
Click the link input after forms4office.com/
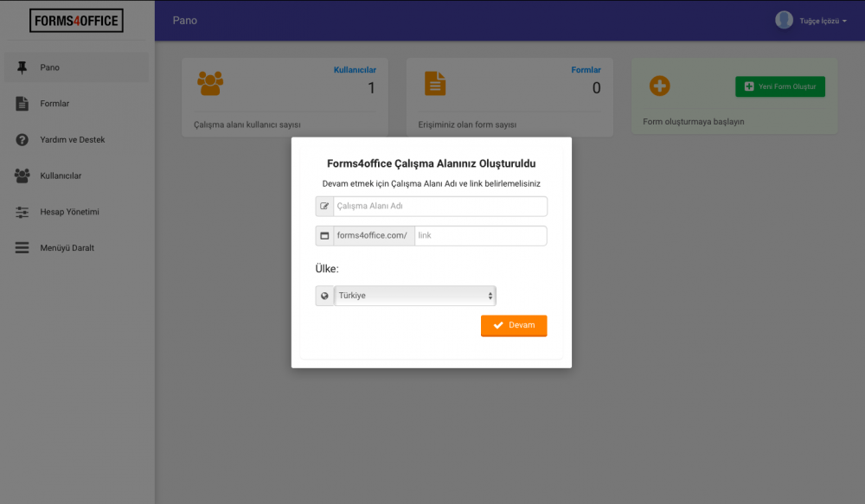pos(480,236)
